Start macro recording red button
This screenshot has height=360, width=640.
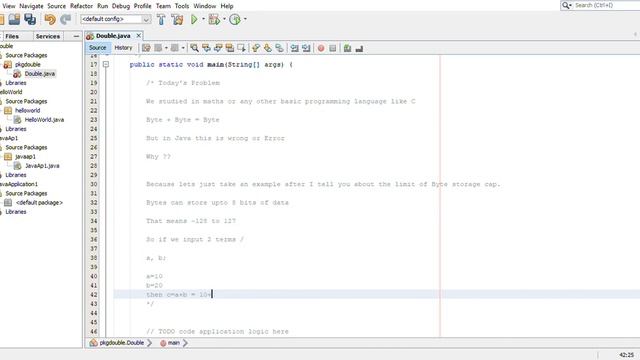(321, 48)
